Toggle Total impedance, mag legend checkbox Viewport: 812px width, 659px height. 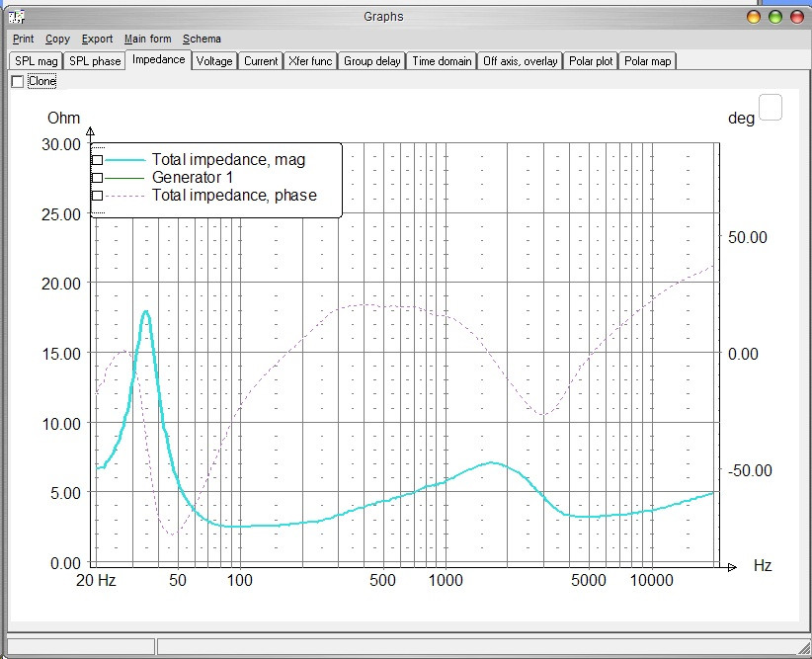tap(98, 160)
